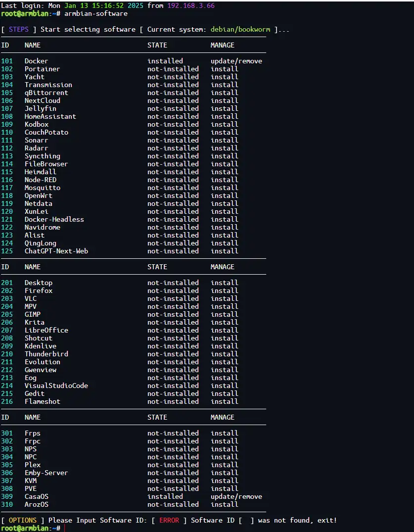Screen dimensions: 414x532
Task: Select the Syncthing software name
Action: pyautogui.click(x=42, y=156)
